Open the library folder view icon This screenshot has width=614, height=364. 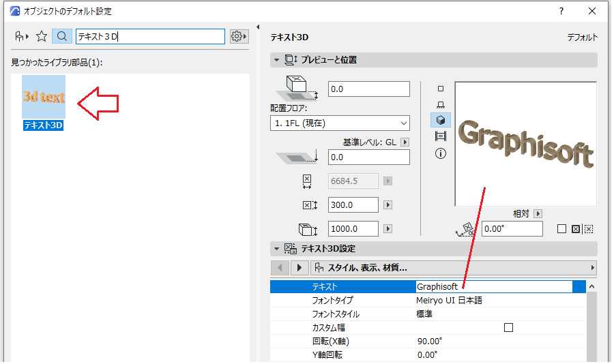point(22,36)
